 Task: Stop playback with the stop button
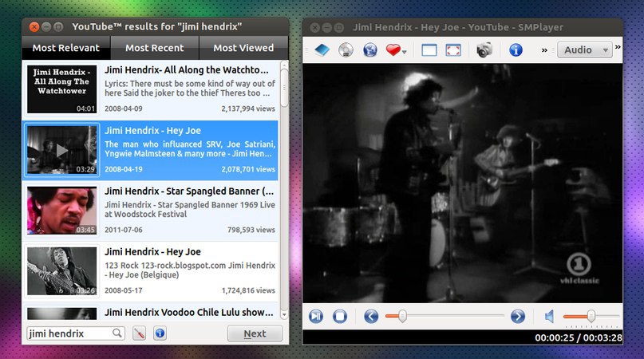tap(340, 317)
